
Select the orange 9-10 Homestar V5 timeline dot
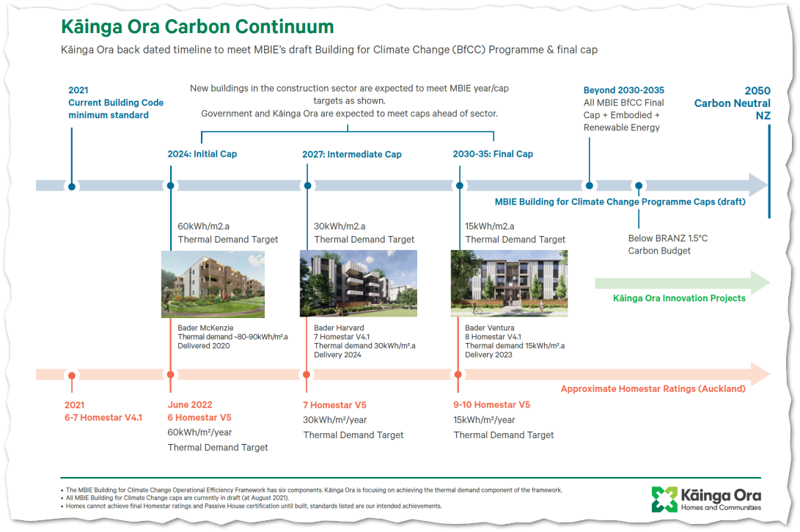point(458,375)
